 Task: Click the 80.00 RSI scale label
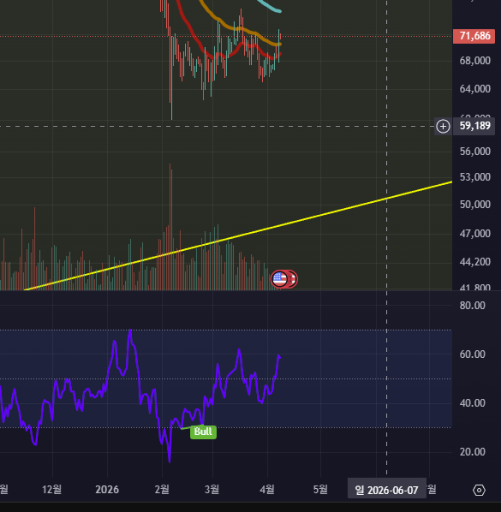click(x=472, y=305)
